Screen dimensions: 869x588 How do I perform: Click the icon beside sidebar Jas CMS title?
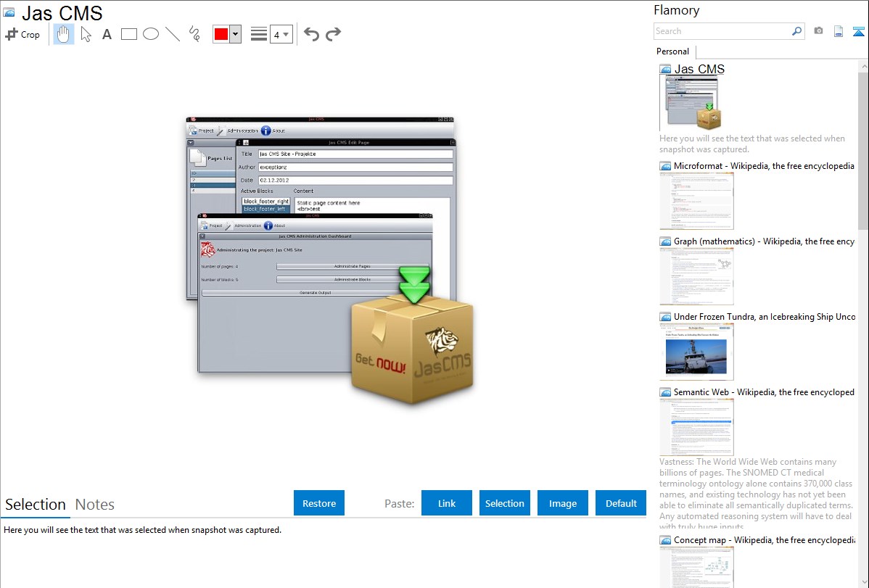[665, 70]
